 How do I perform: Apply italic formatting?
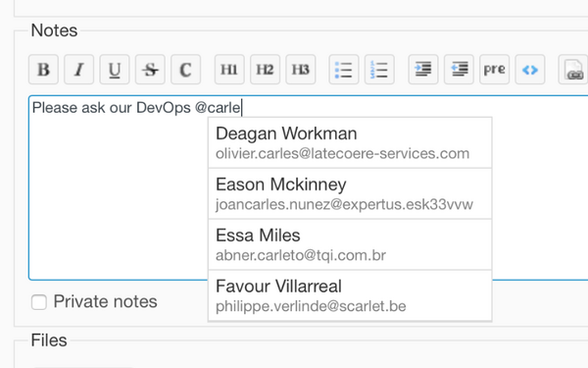(x=78, y=70)
